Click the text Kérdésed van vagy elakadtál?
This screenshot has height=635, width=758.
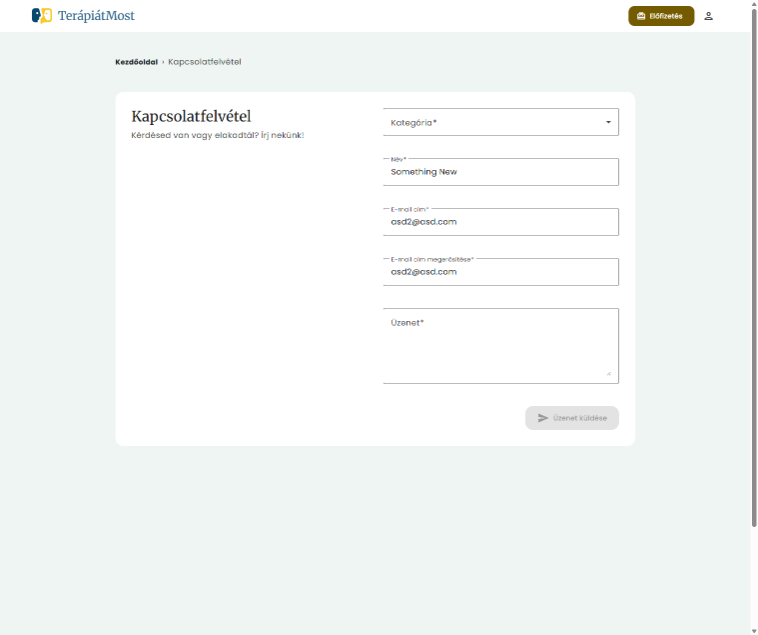pos(195,135)
